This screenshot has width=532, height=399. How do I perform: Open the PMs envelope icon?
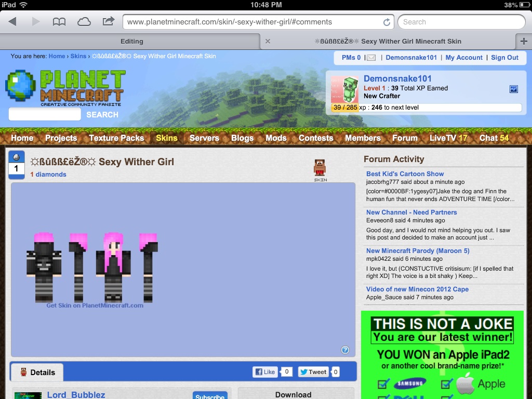click(371, 58)
